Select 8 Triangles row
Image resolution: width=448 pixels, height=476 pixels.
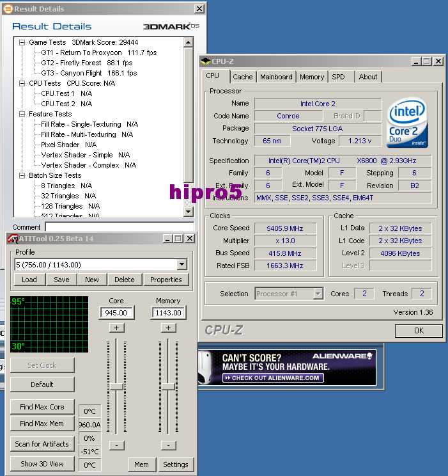(66, 186)
